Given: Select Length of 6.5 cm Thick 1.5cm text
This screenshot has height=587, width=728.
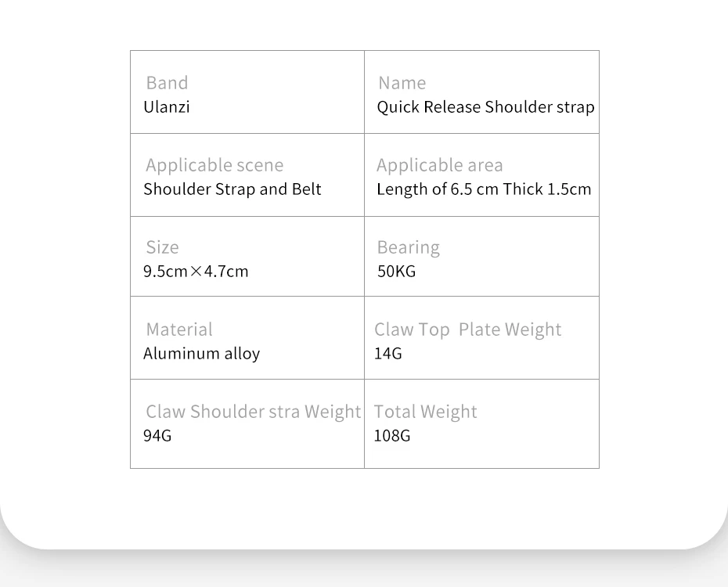Looking at the screenshot, I should [484, 189].
